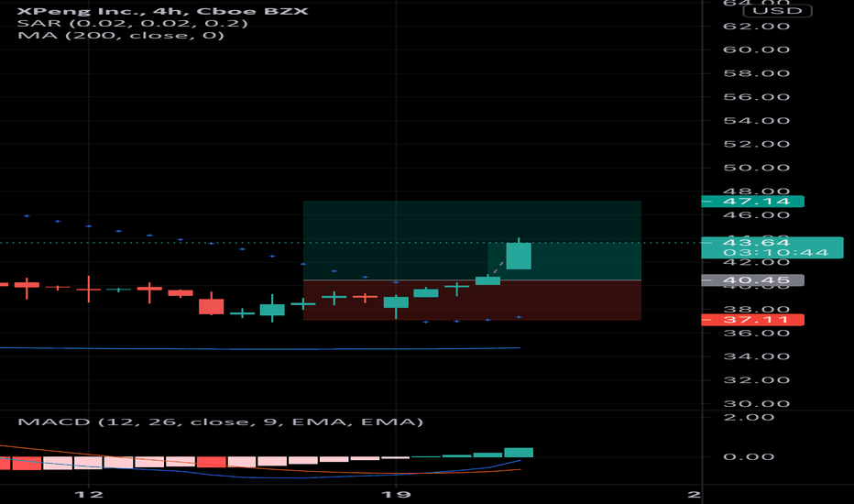Click the 0.00 MACD scale label
854x504 pixels.
(749, 456)
